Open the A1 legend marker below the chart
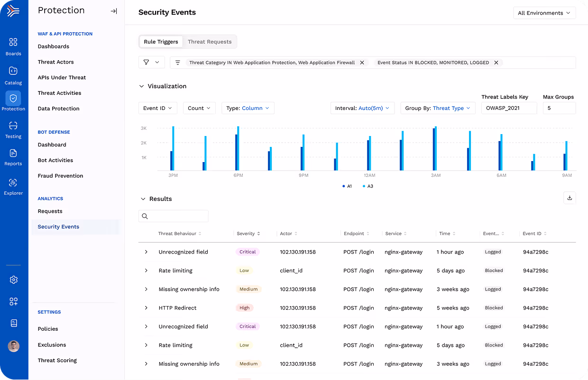Viewport: 588px width, 380px height. pyautogui.click(x=347, y=186)
